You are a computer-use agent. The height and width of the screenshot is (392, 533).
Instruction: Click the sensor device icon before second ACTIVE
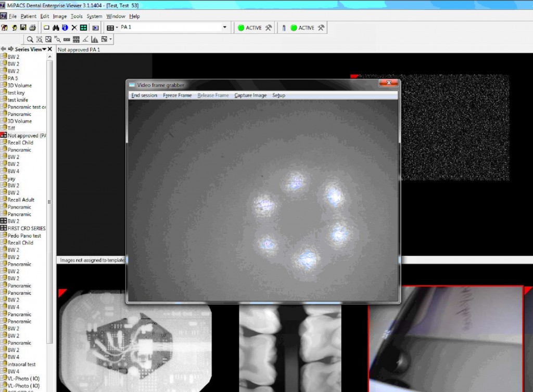pos(284,28)
